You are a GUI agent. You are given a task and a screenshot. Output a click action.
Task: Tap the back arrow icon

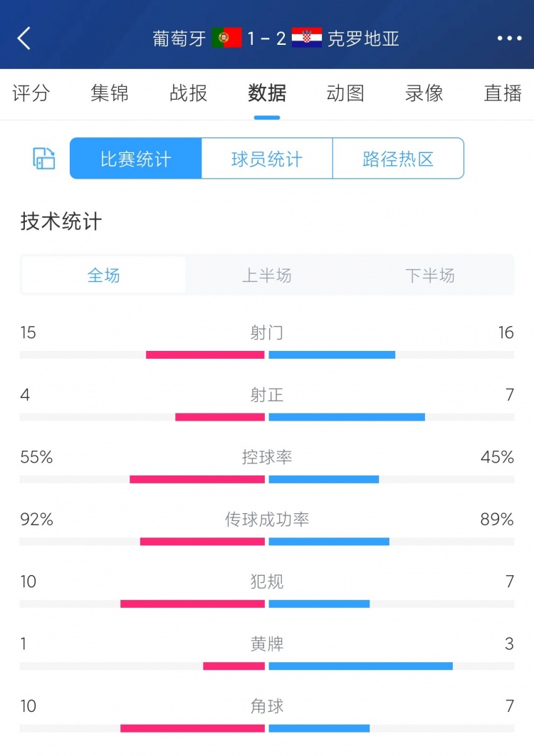(x=24, y=38)
